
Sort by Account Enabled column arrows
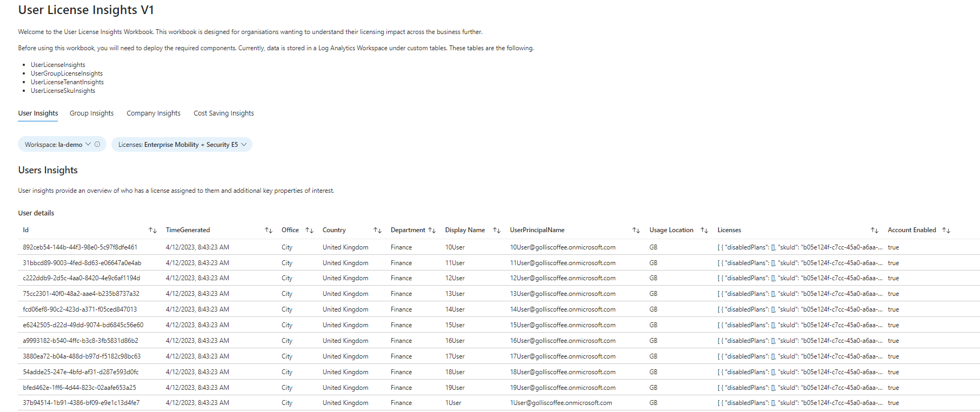tap(945, 231)
